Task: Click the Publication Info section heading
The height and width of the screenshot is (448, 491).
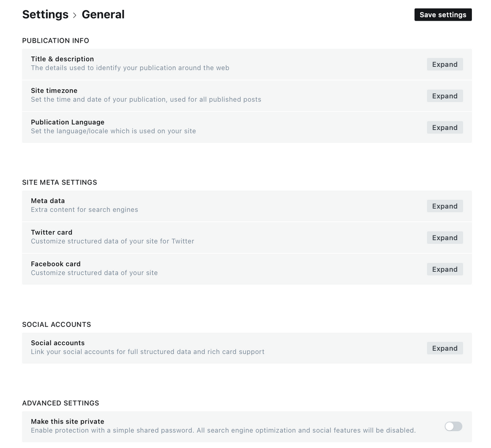Action: [x=55, y=40]
